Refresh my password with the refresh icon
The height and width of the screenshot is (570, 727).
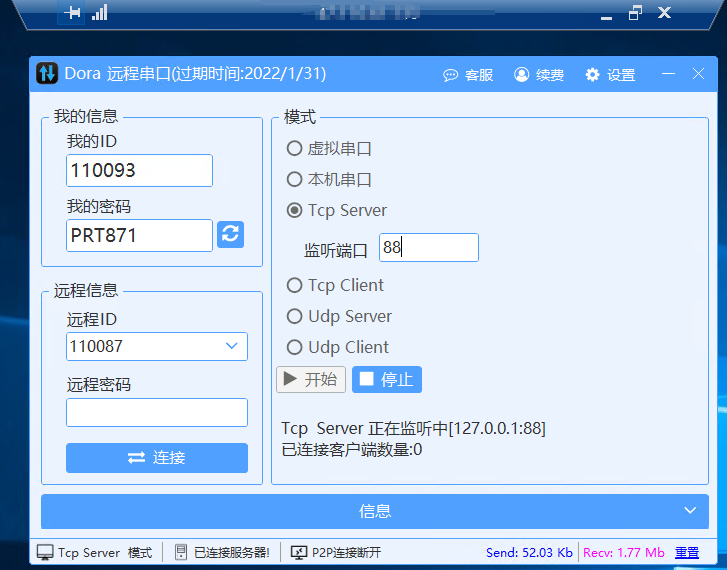[230, 234]
